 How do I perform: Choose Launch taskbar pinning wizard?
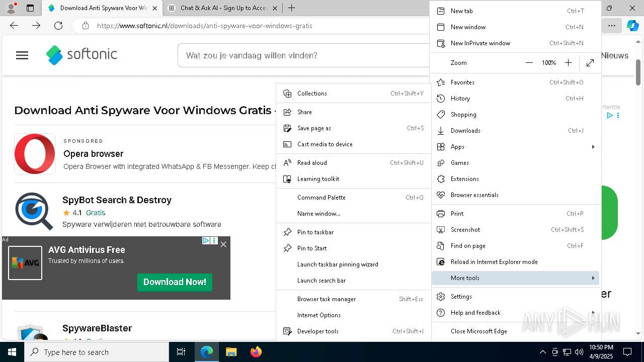pyautogui.click(x=354, y=264)
